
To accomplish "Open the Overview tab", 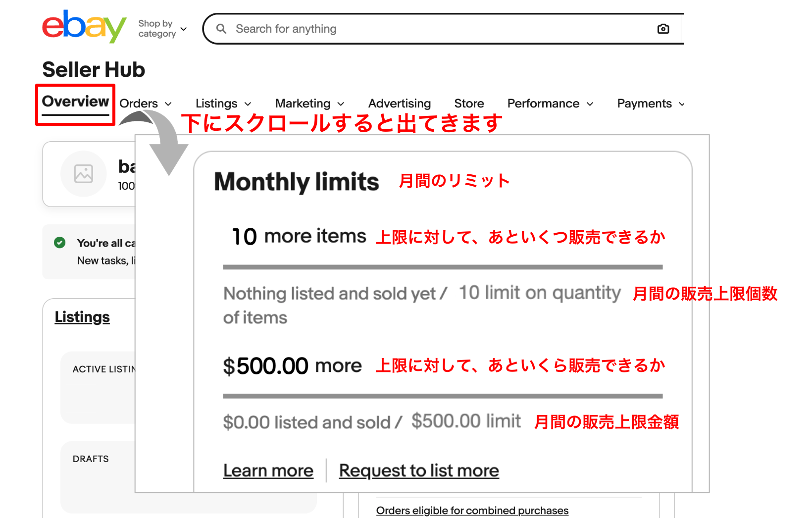I will (75, 102).
